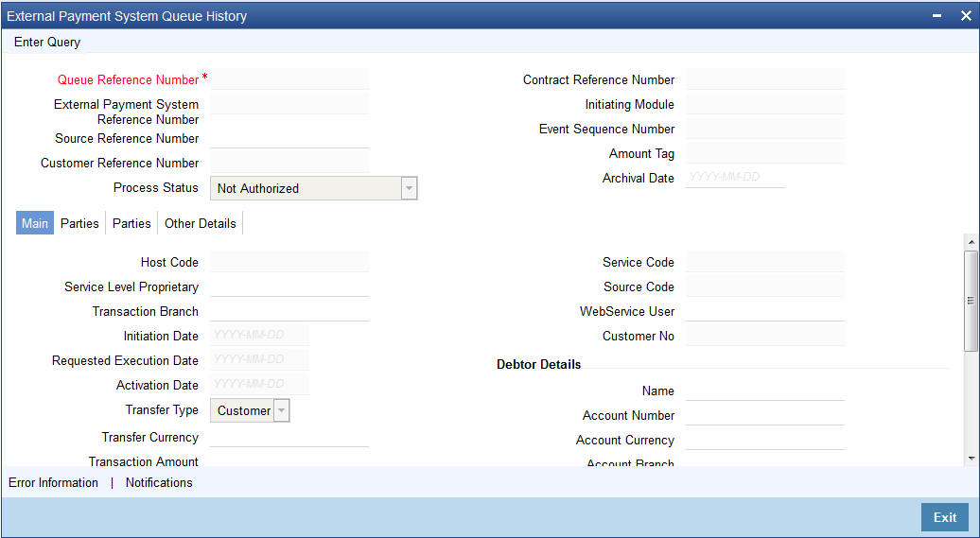This screenshot has height=538, width=980.
Task: Open the first Parties tab
Action: pos(79,223)
